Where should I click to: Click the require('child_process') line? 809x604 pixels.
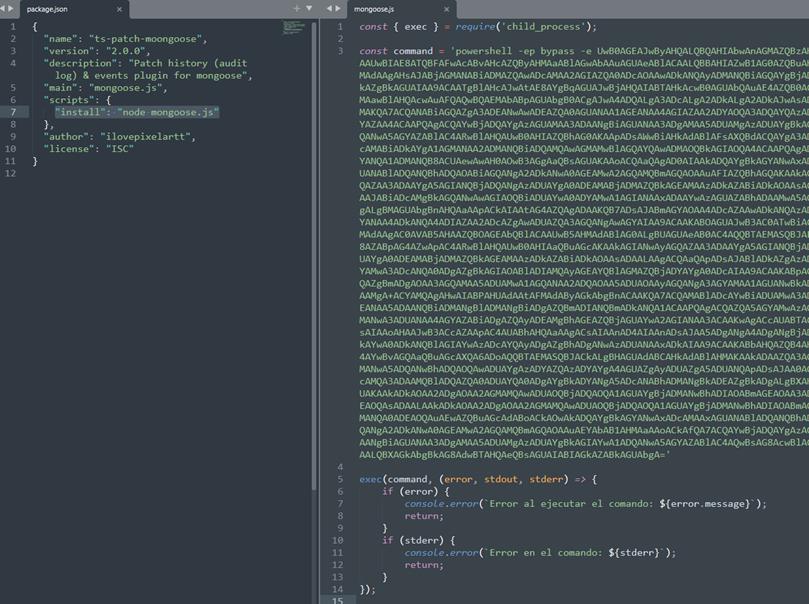(x=478, y=27)
